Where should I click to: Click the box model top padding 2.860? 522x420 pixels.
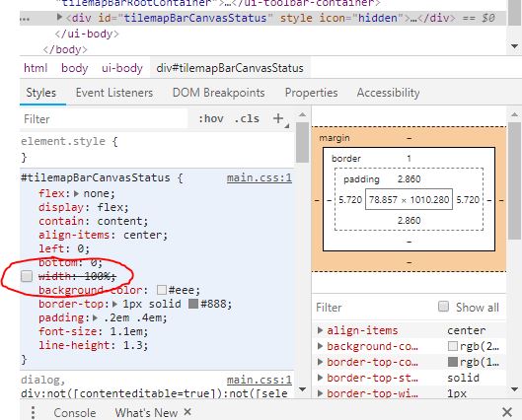pos(409,179)
